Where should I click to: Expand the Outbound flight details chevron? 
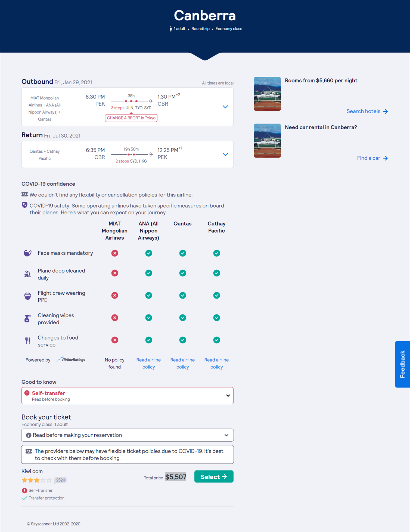tap(225, 107)
